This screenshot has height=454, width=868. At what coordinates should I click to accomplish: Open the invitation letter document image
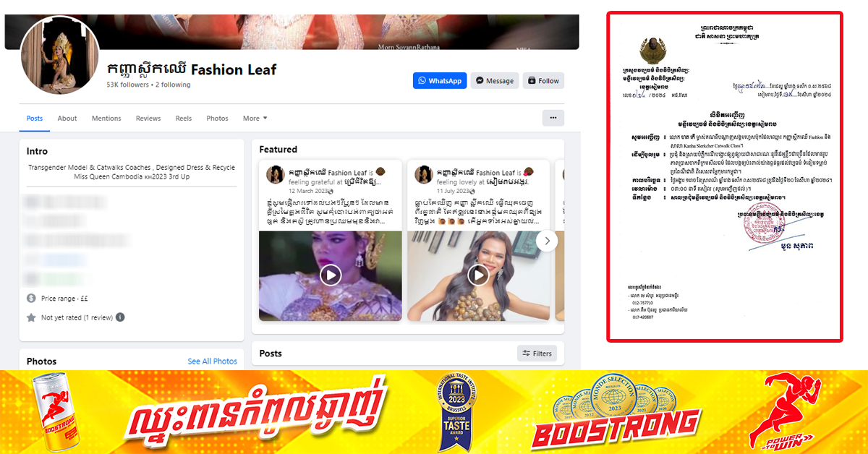click(x=725, y=176)
